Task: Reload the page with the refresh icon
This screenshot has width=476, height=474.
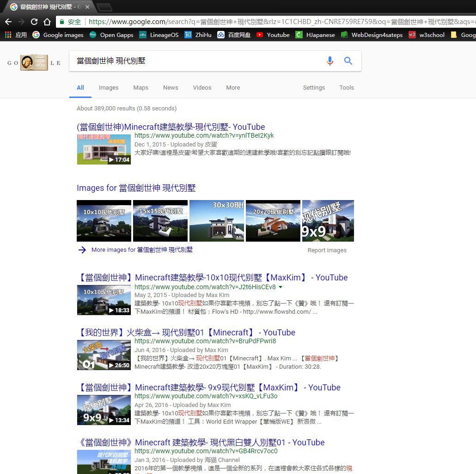Action: [34, 22]
